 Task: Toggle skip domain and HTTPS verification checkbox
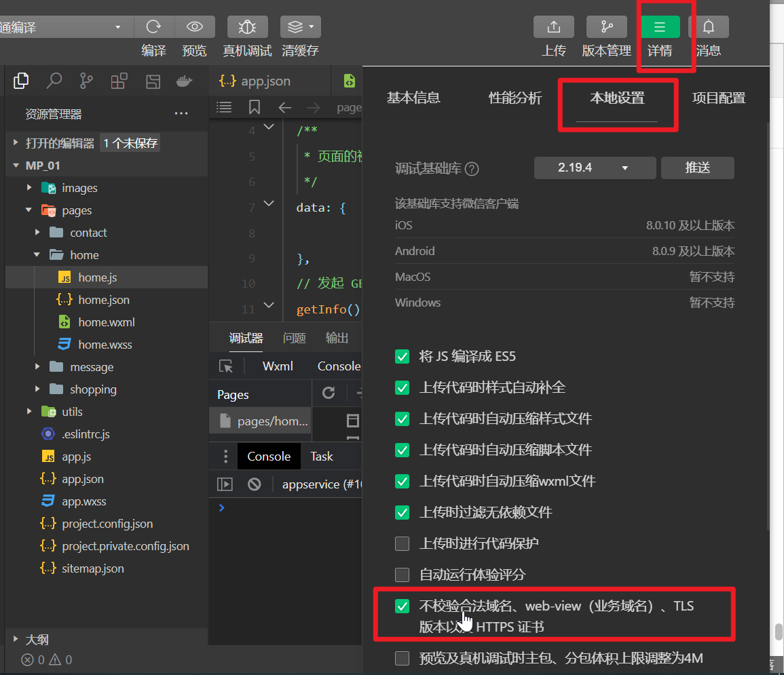[x=402, y=606]
